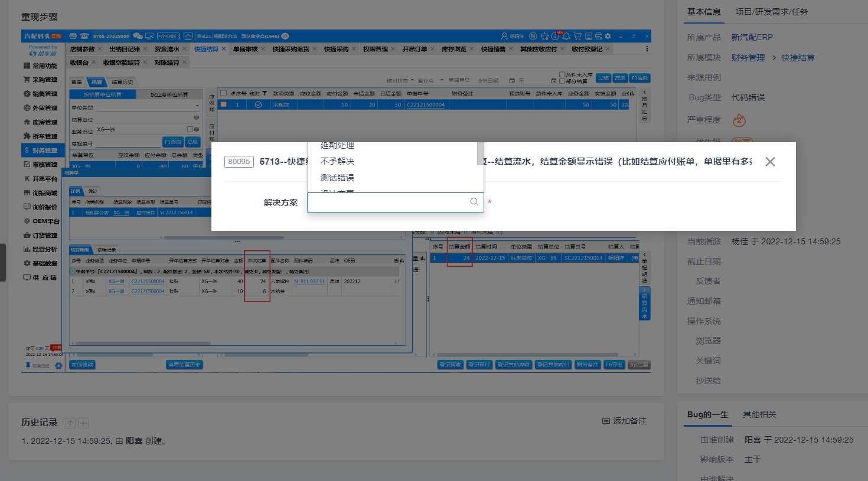Switch to the 项目/研发需求/任务 tab
This screenshot has width=868, height=481.
771,12
